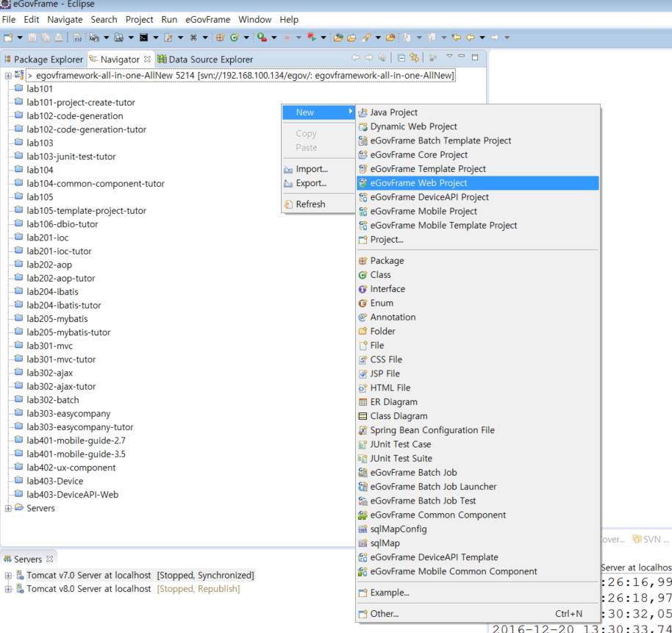This screenshot has height=633, width=672.
Task: Minimize the Navigator view panel
Action: click(462, 57)
